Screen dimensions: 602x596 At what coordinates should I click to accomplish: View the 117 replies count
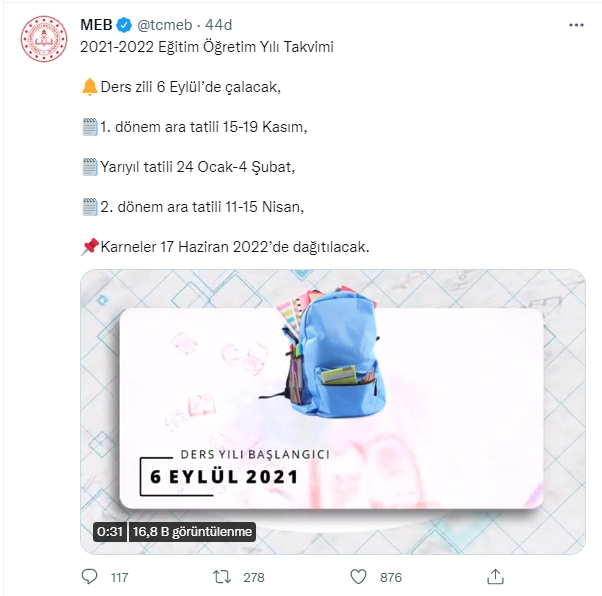click(x=119, y=577)
